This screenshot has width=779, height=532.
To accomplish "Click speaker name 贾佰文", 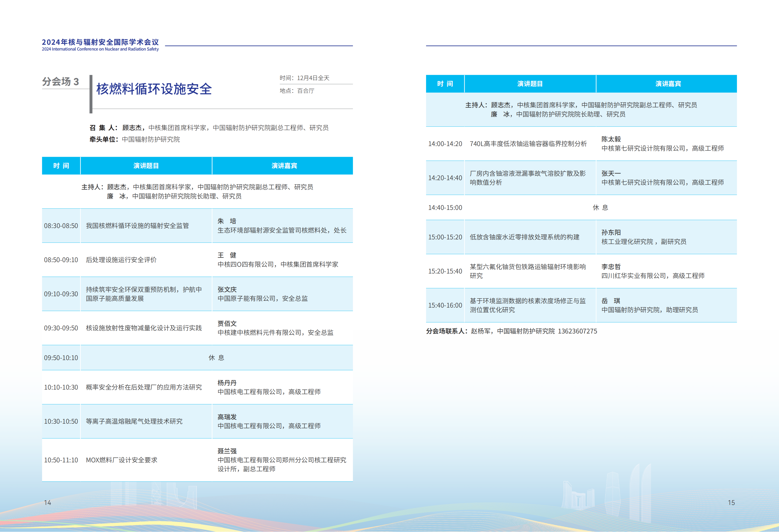I will pyautogui.click(x=227, y=324).
